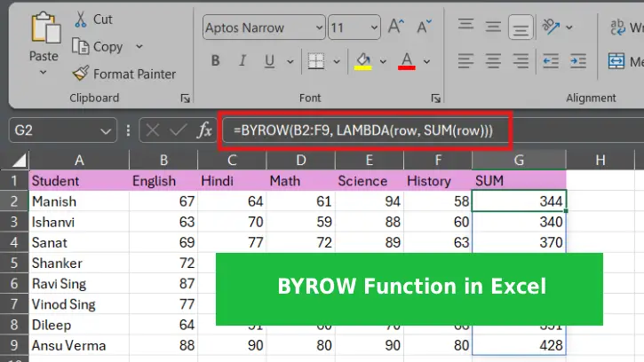Select the formula bar options dots

129,130
